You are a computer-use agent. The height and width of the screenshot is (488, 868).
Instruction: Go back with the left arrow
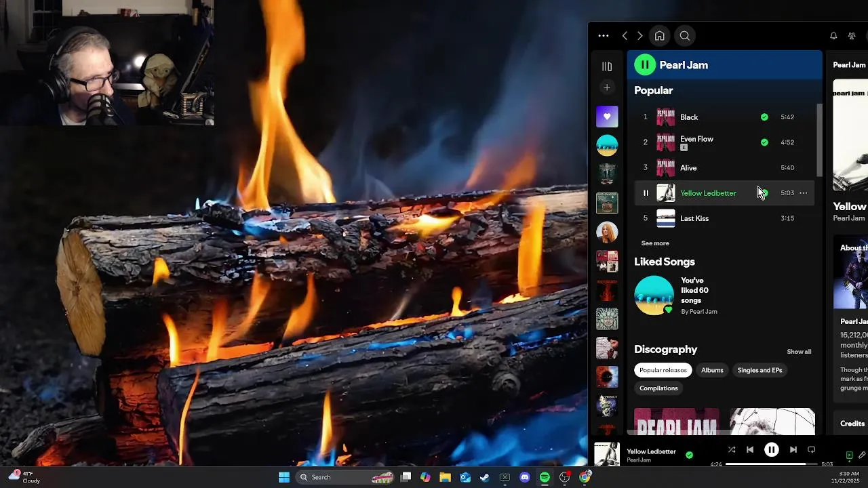pos(625,36)
